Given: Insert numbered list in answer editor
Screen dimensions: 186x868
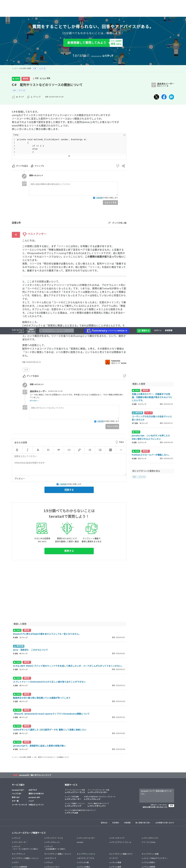Looking at the screenshot, I should point(100,450).
